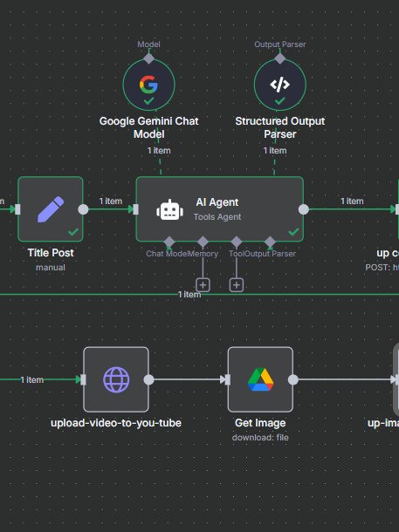Click the Tool diamond connector on AI Agent
Viewport: 399px width, 532px height.
pyautogui.click(x=237, y=242)
